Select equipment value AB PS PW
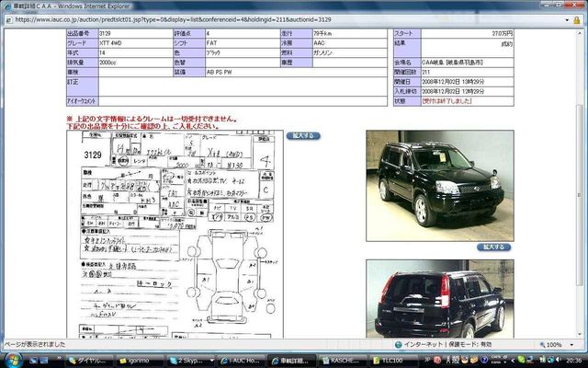 (296, 72)
